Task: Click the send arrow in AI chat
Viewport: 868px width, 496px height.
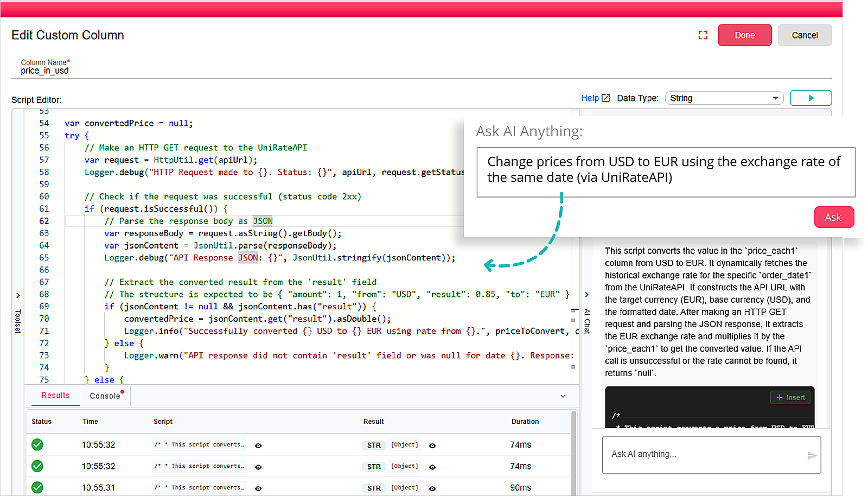Action: pyautogui.click(x=812, y=455)
